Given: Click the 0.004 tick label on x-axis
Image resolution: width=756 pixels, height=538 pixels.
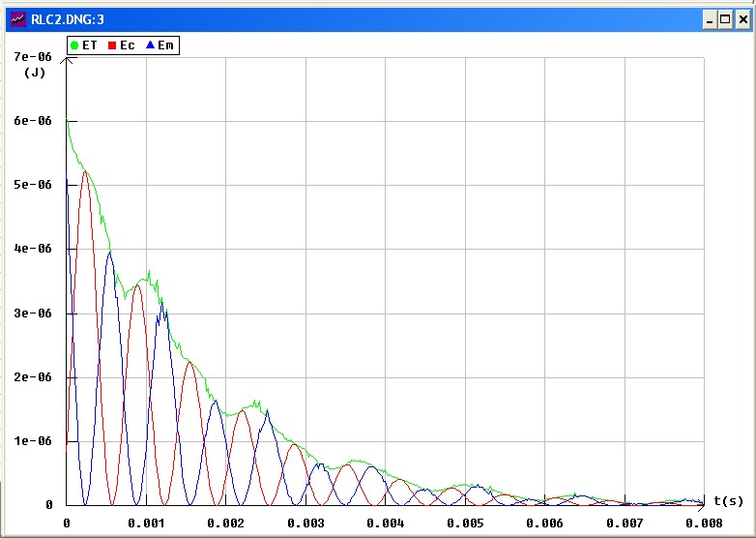Looking at the screenshot, I should (385, 523).
